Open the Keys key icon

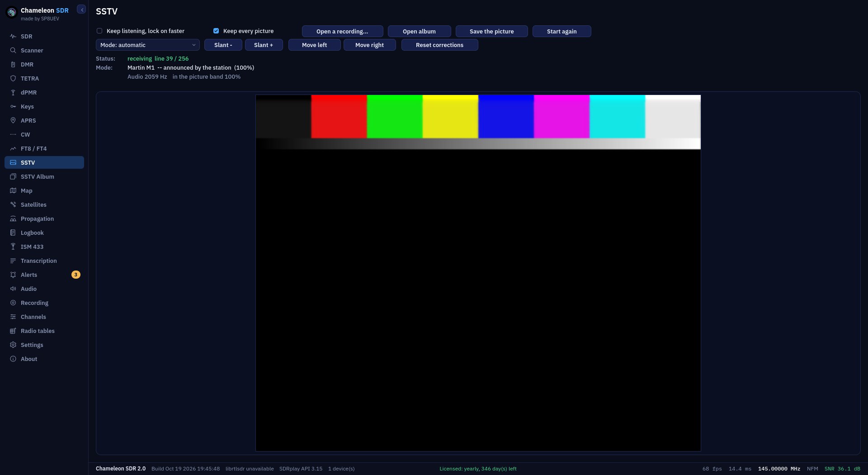[x=13, y=106]
